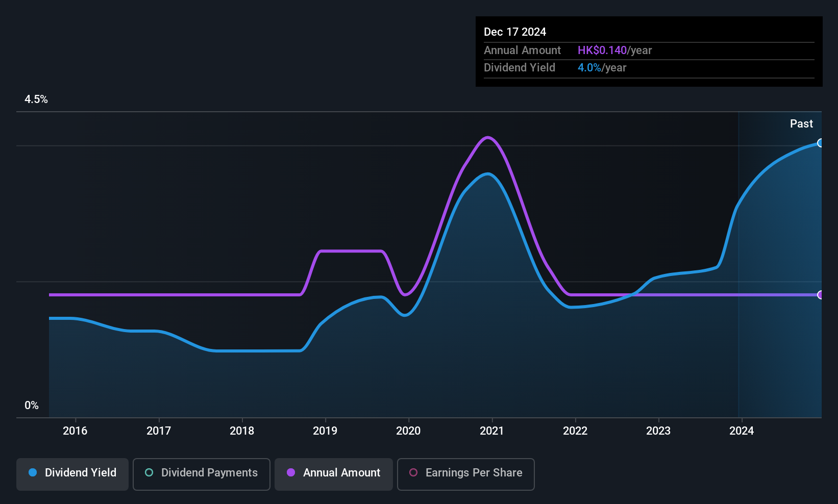Click the Dec 17 2024 tooltip date
Image resolution: width=838 pixels, height=504 pixels.
(x=515, y=32)
